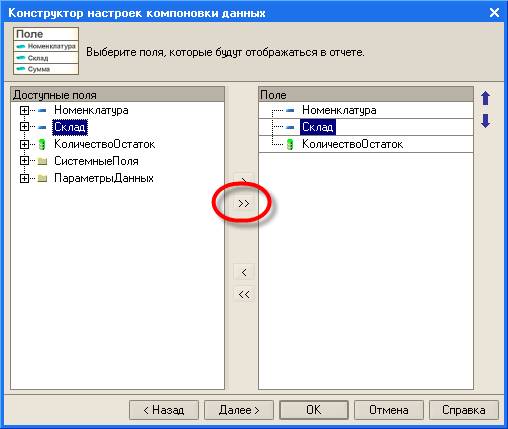Proceed with the Далее button
The height and width of the screenshot is (429, 508).
click(239, 410)
